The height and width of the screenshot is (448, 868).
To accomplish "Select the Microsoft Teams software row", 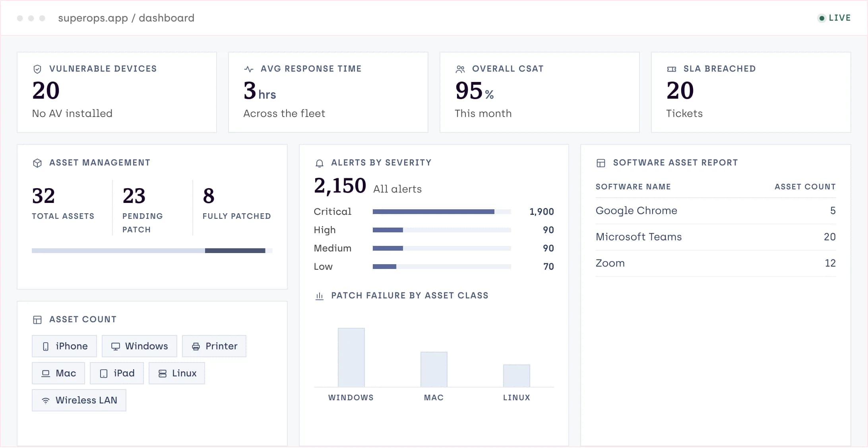I will coord(716,237).
